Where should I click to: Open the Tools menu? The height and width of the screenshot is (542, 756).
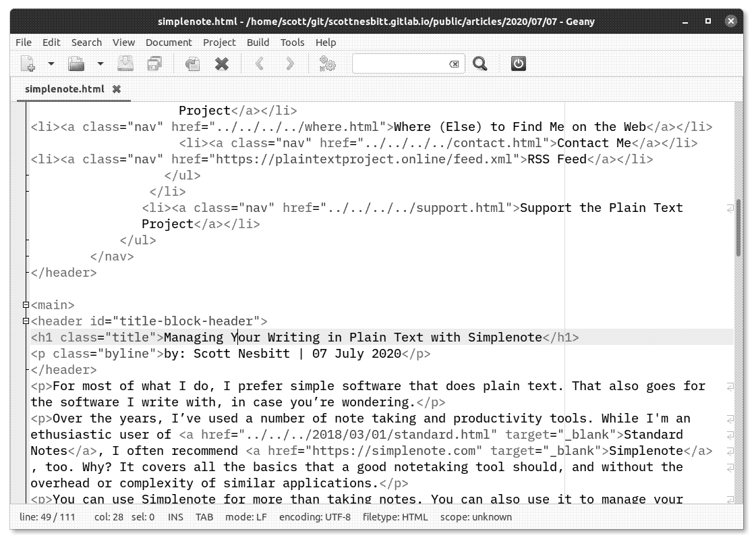click(292, 43)
